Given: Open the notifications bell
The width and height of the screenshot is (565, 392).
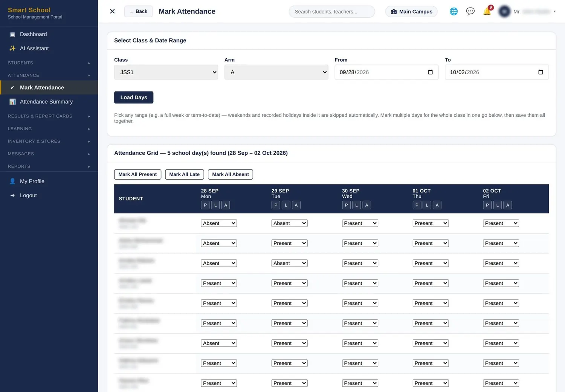Looking at the screenshot, I should [x=487, y=11].
